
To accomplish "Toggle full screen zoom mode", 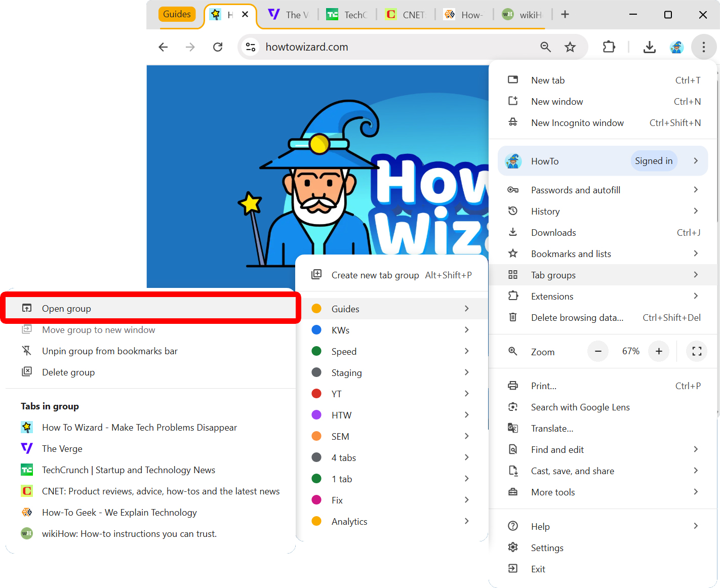I will (x=697, y=351).
